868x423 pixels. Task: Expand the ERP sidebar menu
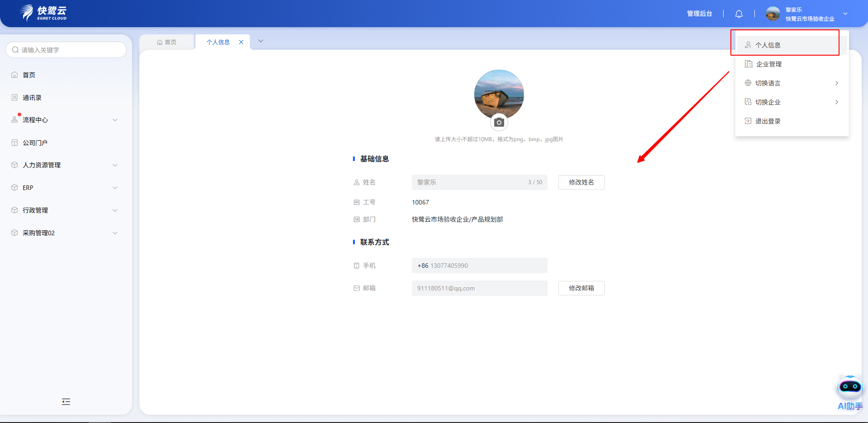[x=66, y=188]
